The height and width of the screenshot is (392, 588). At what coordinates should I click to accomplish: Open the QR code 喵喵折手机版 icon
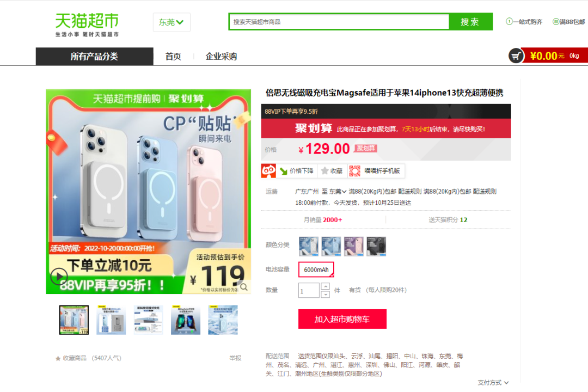coord(355,170)
